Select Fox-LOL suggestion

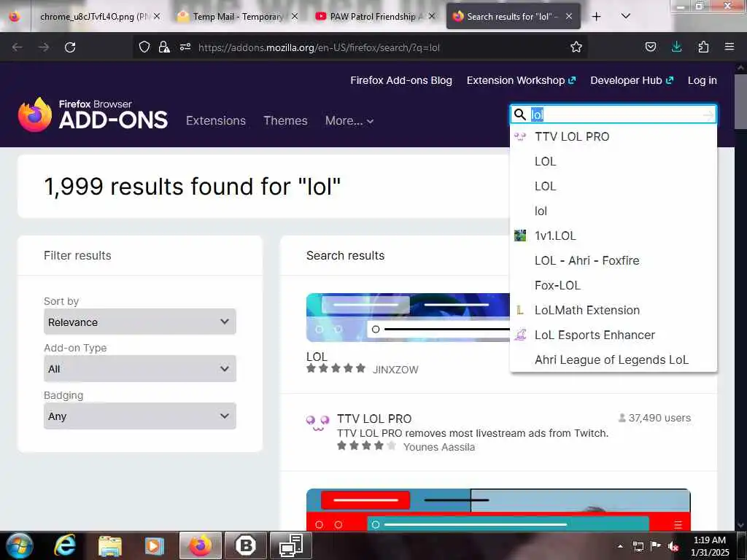(x=613, y=285)
